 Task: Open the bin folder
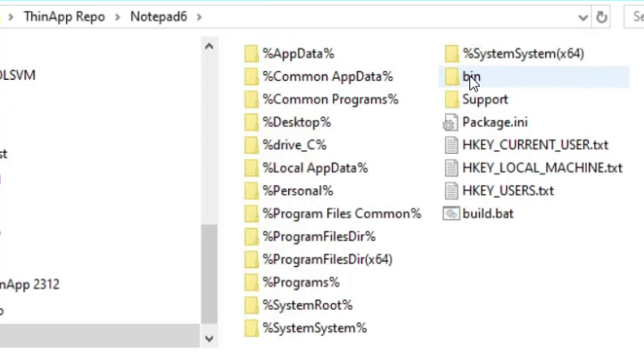coord(473,76)
